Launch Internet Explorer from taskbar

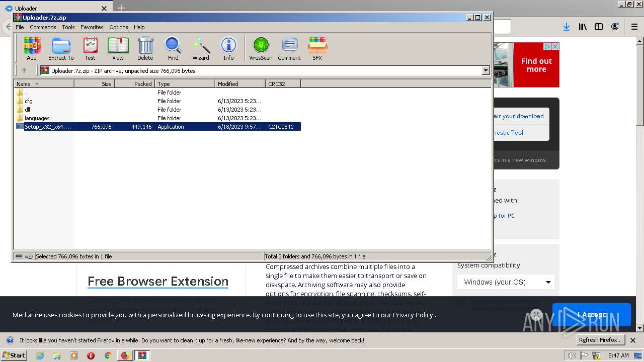[40, 355]
